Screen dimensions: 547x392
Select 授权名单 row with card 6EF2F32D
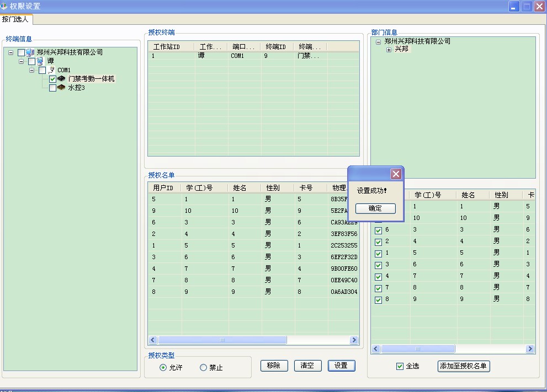coord(253,257)
